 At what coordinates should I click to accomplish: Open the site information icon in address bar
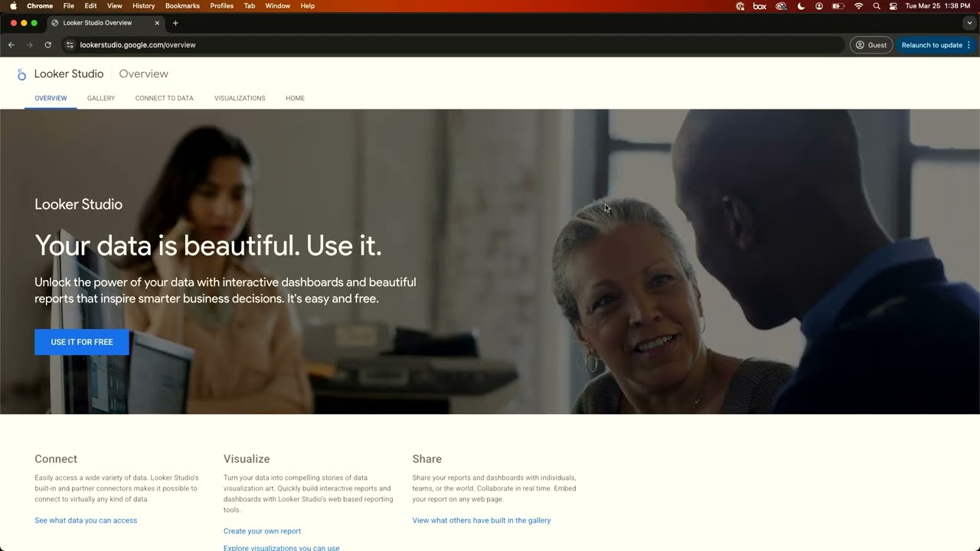coord(70,45)
